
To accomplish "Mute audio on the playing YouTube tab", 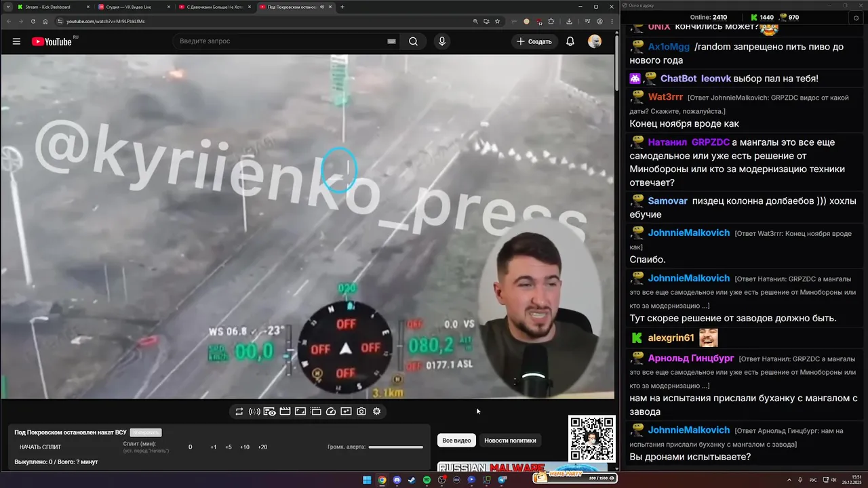I will pos(322,7).
